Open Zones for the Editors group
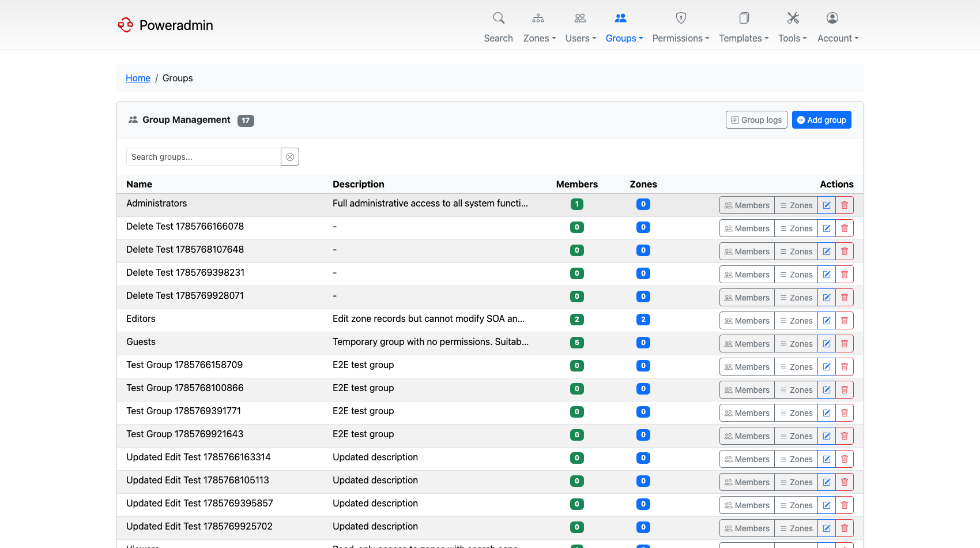Screen dimensions: 980x548 796,321
